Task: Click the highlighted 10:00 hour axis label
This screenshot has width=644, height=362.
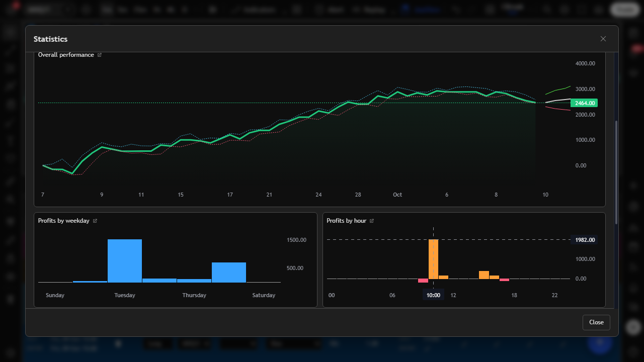Action: [x=433, y=295]
